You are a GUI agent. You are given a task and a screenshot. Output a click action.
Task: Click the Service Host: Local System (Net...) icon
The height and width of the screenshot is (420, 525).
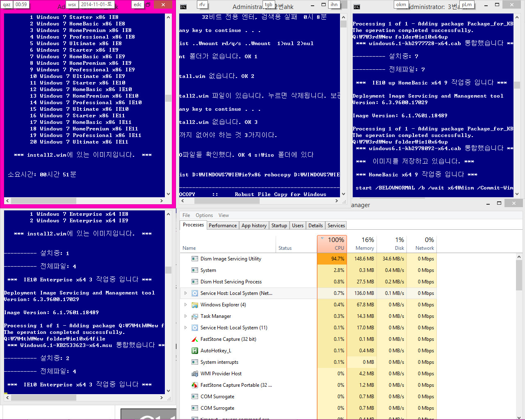(195, 293)
